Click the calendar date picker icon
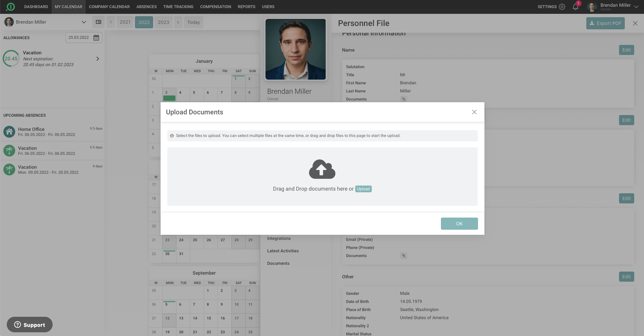This screenshot has height=336, width=644. (x=96, y=38)
